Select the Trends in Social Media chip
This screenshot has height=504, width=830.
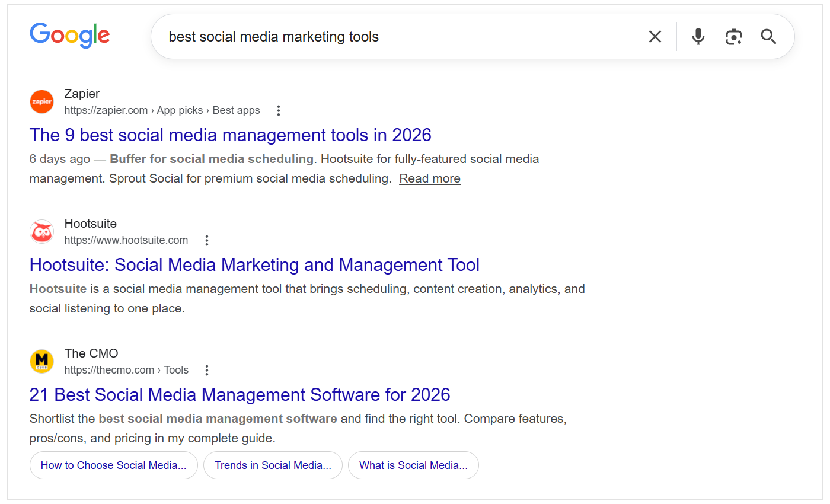[x=273, y=465]
